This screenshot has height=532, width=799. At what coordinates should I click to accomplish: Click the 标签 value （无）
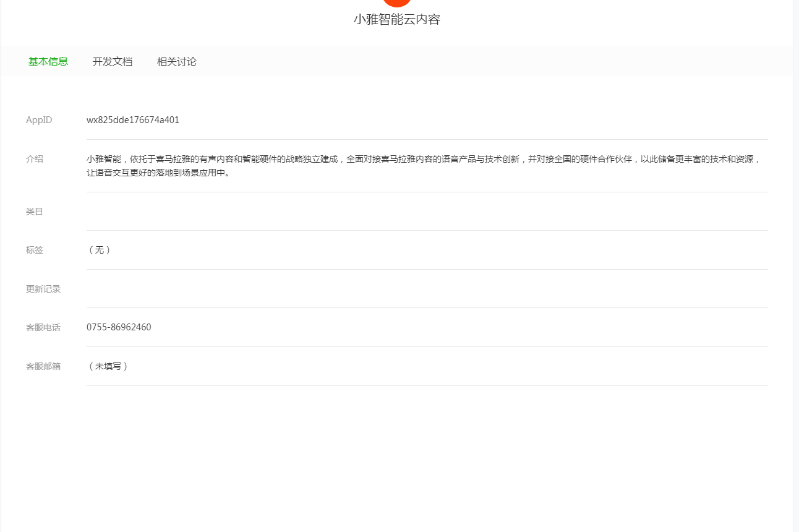coord(100,250)
